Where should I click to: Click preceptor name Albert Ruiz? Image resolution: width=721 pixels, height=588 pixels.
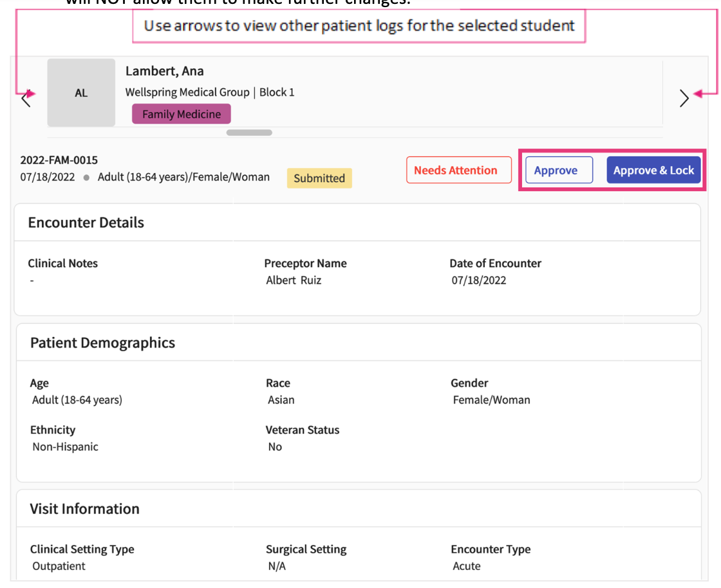[x=294, y=280]
